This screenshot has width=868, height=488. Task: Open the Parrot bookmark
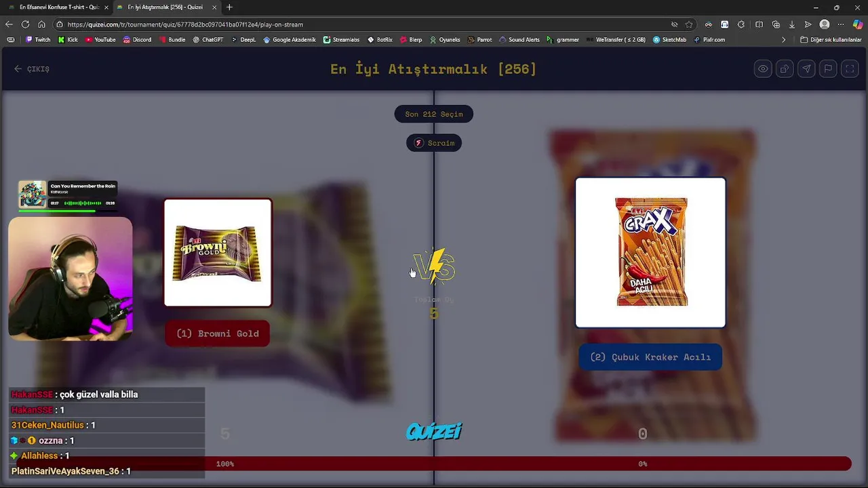pos(479,39)
